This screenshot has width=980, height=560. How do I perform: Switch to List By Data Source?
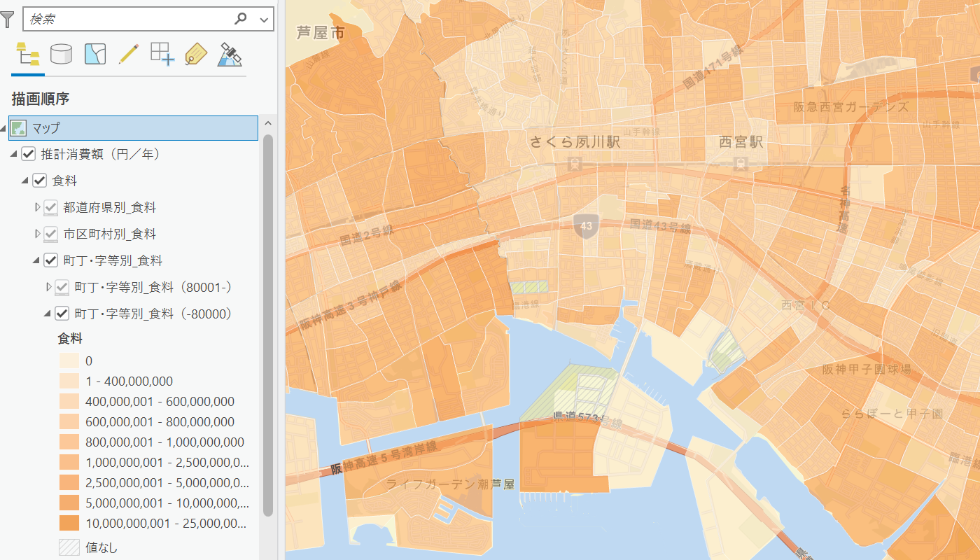pos(62,54)
